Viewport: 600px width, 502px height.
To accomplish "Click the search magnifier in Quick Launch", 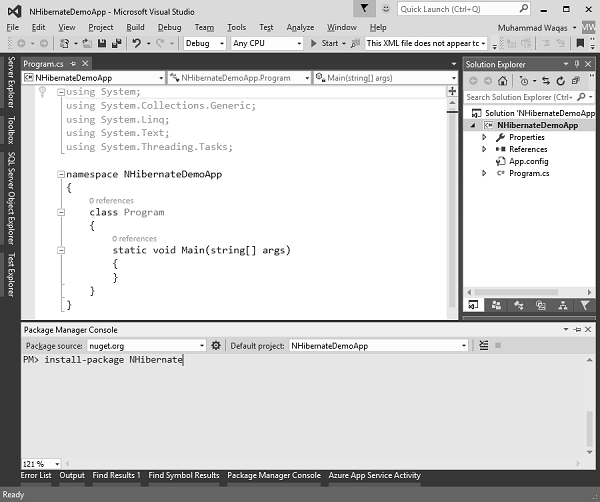I will pos(524,8).
